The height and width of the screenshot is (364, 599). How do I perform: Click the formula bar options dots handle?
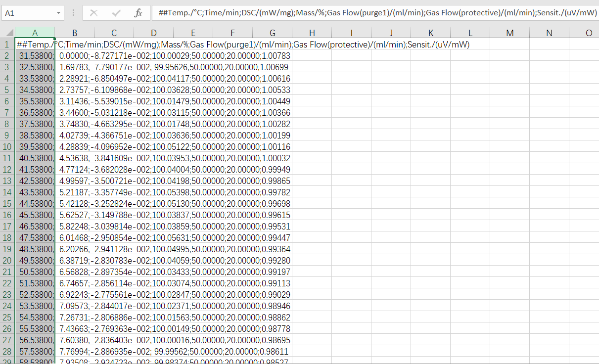[73, 13]
